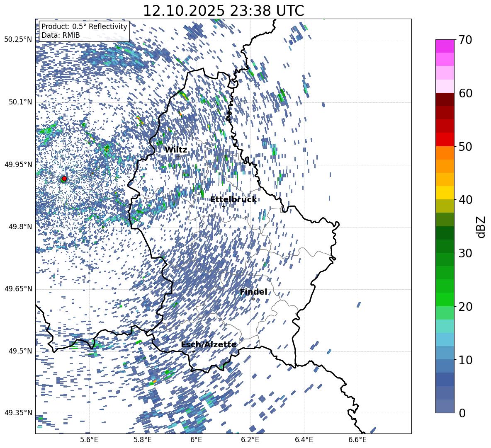Viewport: 491px width, 448px height.
Task: Click the 6°E longitude label
Action: pos(196,440)
